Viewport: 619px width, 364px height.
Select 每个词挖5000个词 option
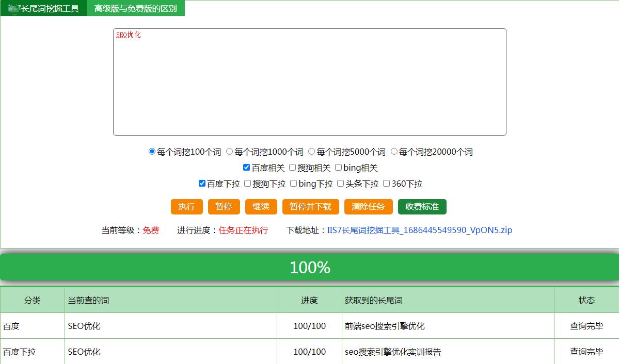tap(310, 152)
